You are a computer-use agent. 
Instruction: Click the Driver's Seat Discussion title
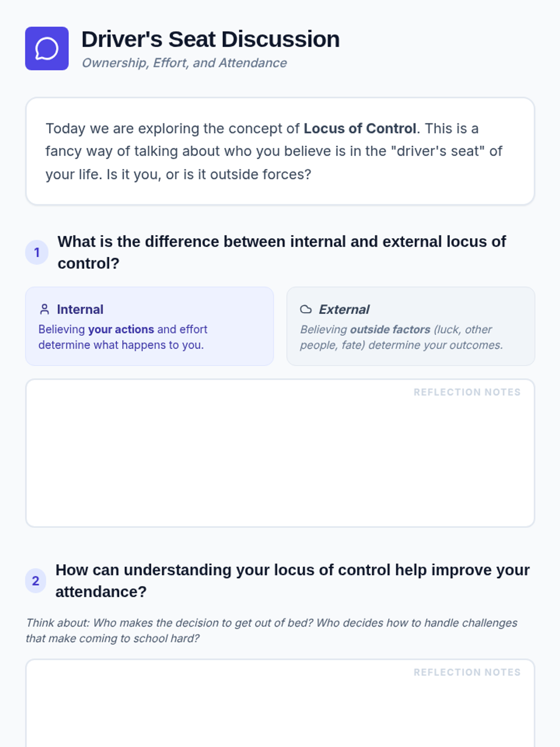(x=210, y=39)
